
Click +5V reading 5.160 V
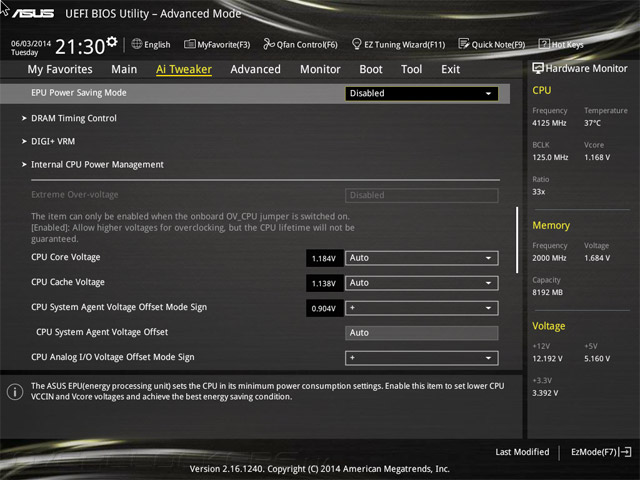pyautogui.click(x=597, y=358)
